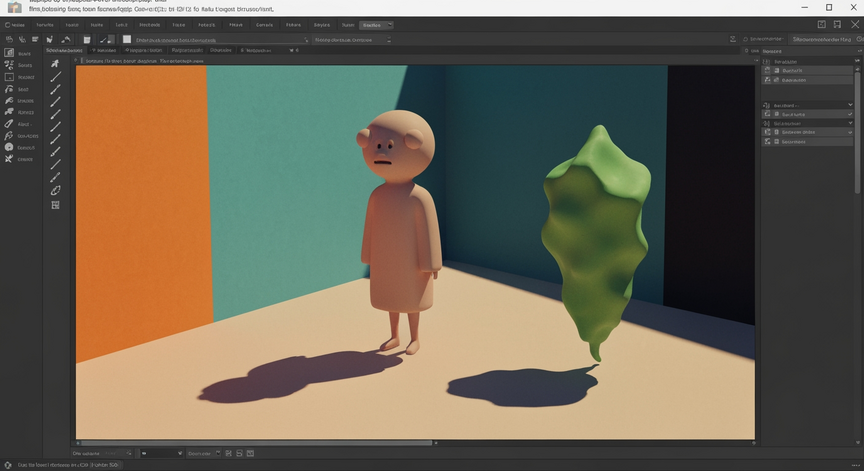This screenshot has height=471, width=864.
Task: Open the dropdown arrow ending the long toolbar field
Action: coord(306,40)
